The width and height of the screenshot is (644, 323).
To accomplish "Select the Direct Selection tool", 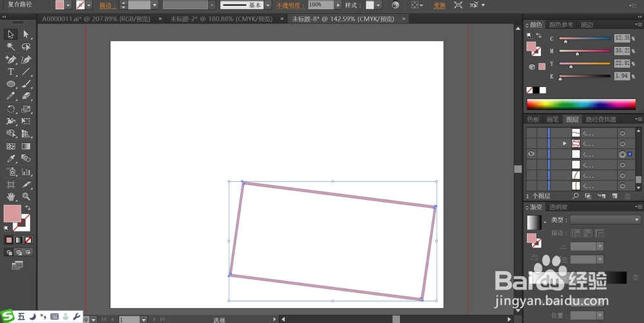I will [26, 34].
